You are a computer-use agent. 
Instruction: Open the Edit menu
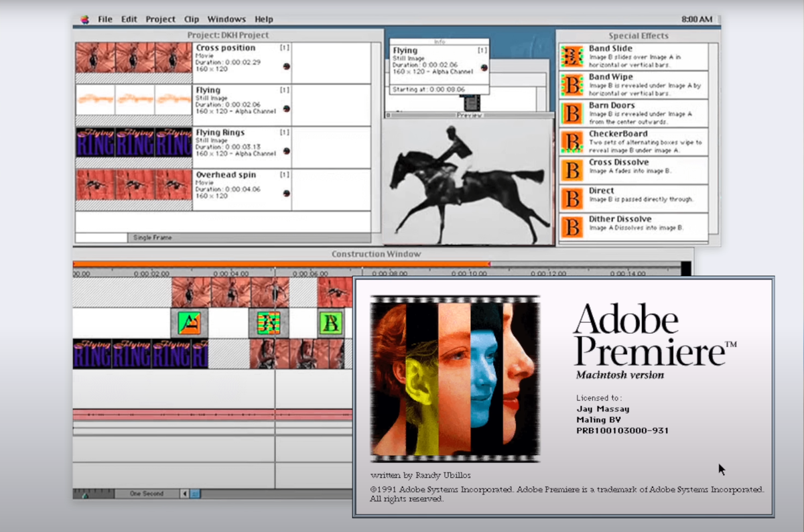(x=129, y=19)
